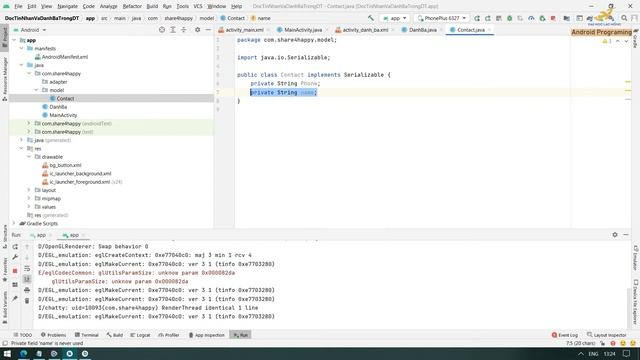
Task: Open the Terminal tool window
Action: [x=87, y=335]
